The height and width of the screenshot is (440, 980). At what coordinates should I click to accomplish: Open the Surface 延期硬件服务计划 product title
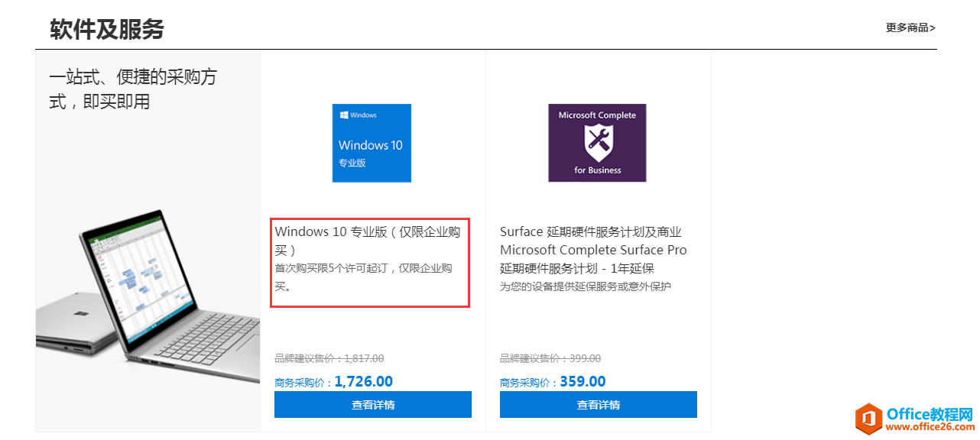[x=593, y=250]
